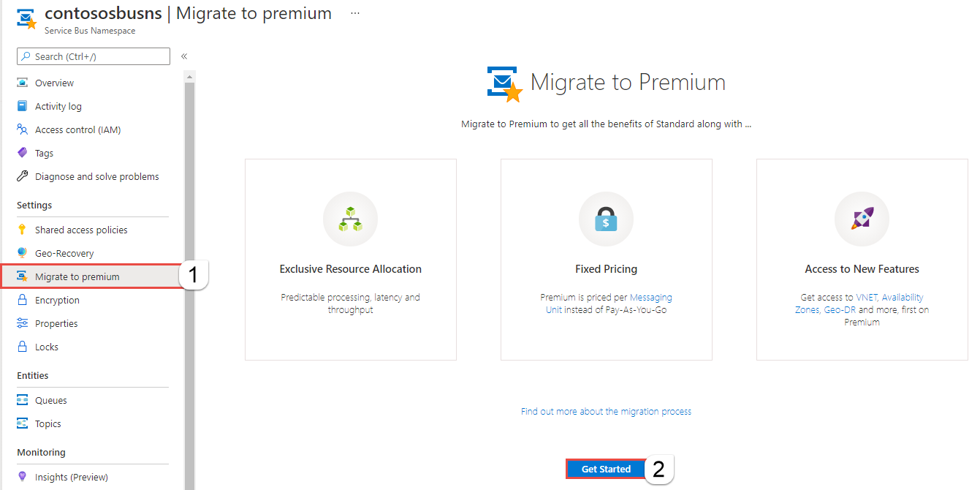Click the Get Started button

pyautogui.click(x=606, y=468)
